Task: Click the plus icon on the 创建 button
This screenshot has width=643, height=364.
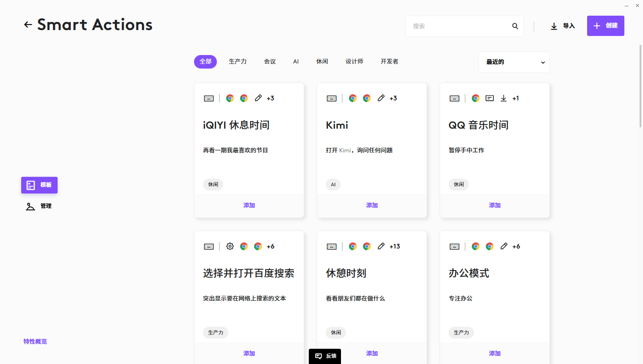Action: pyautogui.click(x=597, y=26)
